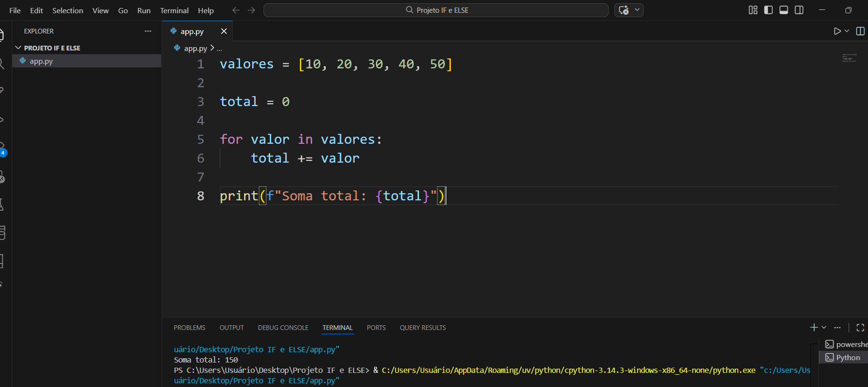
Task: Close the app.py editor tab
Action: (224, 31)
